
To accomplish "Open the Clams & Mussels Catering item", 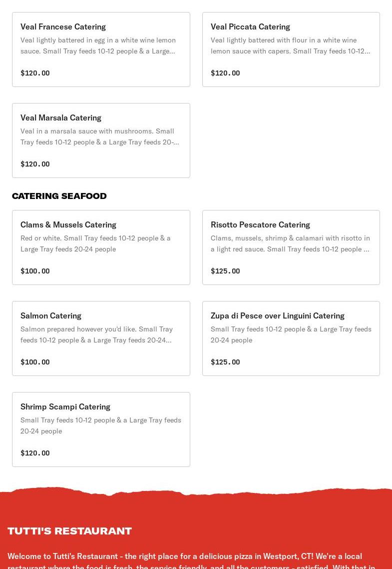I will pyautogui.click(x=68, y=224).
